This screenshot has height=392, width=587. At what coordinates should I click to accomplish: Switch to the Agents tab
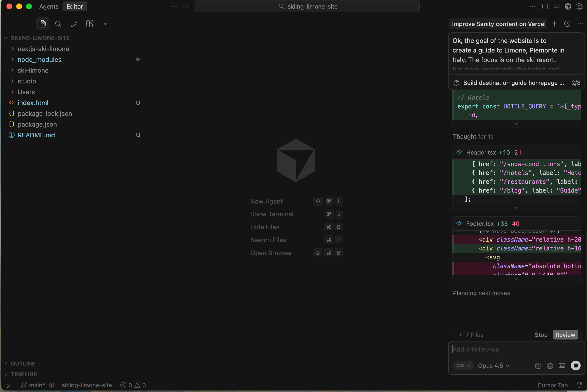pyautogui.click(x=49, y=6)
